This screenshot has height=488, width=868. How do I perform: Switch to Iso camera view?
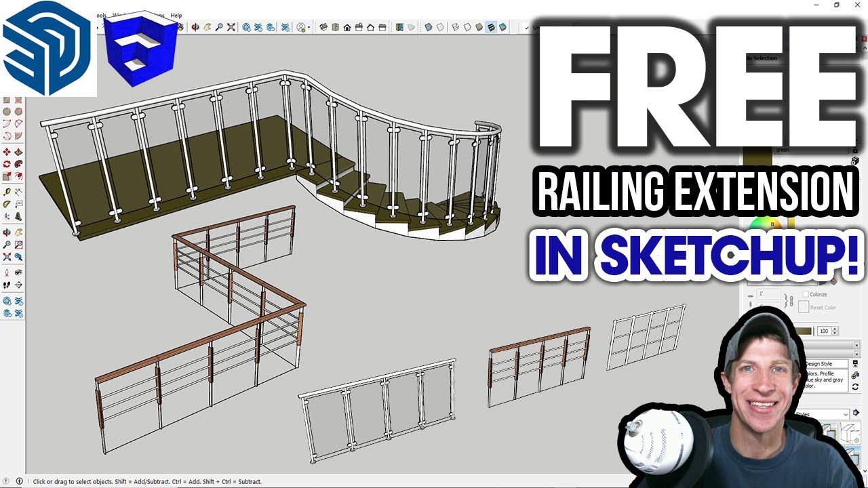[323, 27]
